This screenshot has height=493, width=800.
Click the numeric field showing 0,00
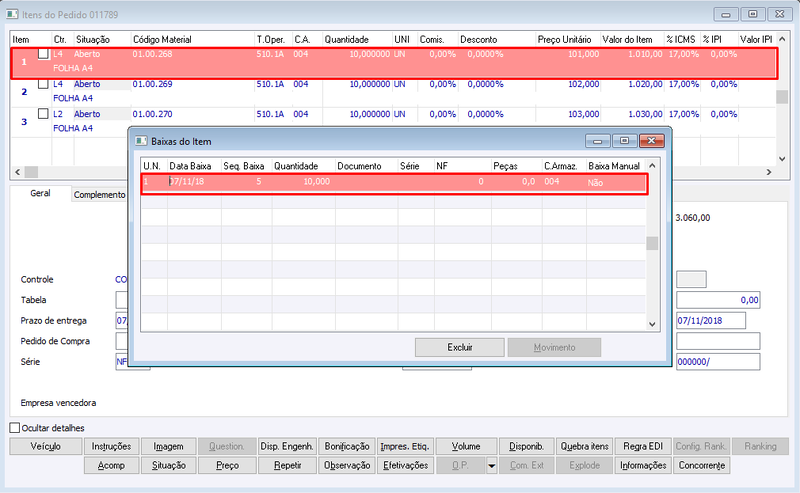718,300
